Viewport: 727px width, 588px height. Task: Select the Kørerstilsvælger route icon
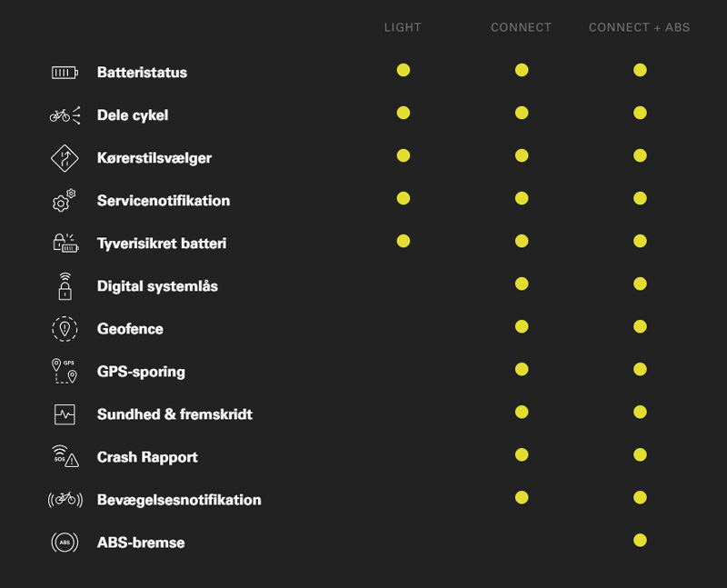click(x=65, y=158)
